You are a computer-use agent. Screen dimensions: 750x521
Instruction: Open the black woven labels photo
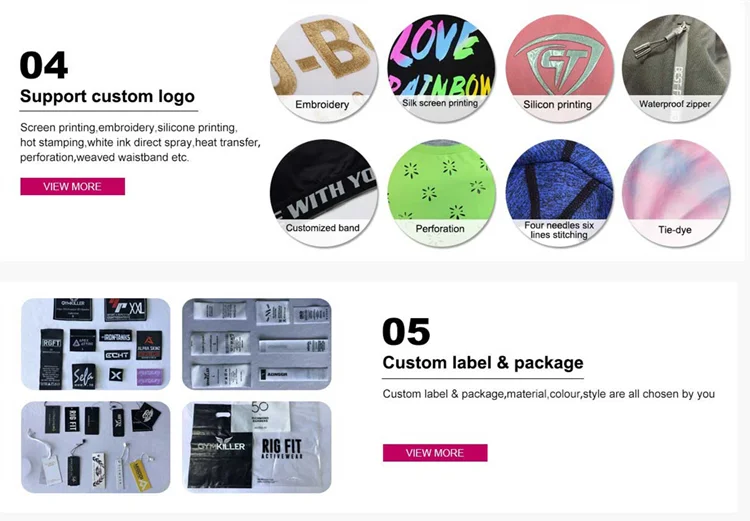pyautogui.click(x=96, y=344)
